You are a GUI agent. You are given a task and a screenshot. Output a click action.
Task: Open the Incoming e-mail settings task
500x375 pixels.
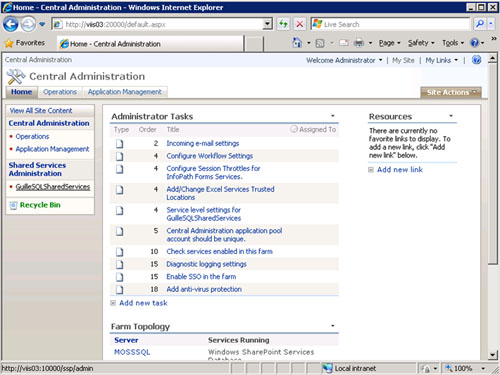pos(203,144)
